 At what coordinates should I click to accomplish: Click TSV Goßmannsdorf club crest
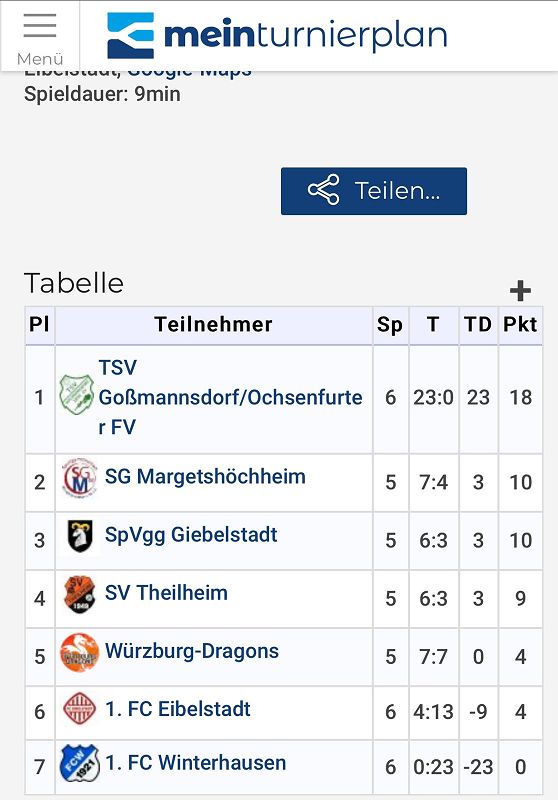point(76,395)
